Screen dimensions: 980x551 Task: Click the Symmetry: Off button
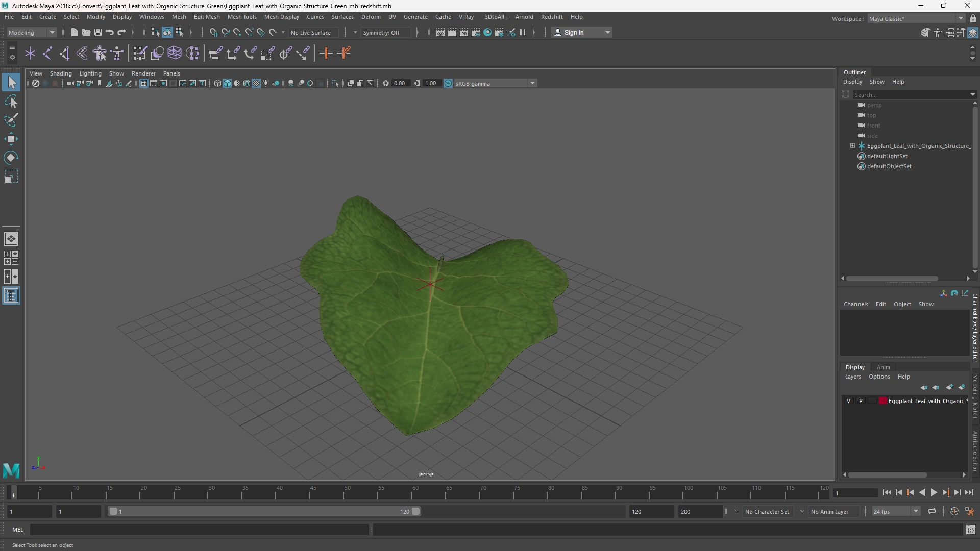tap(385, 32)
